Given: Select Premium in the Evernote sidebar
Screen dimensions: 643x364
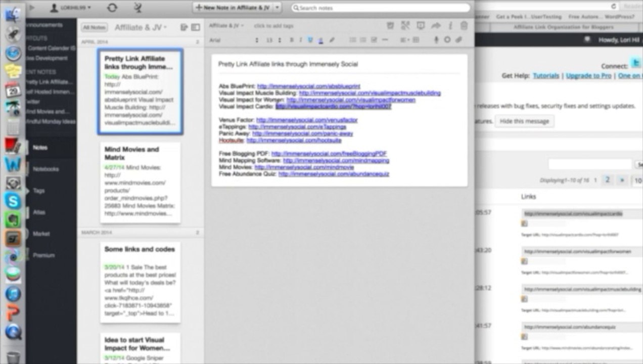Looking at the screenshot, I should [x=43, y=255].
